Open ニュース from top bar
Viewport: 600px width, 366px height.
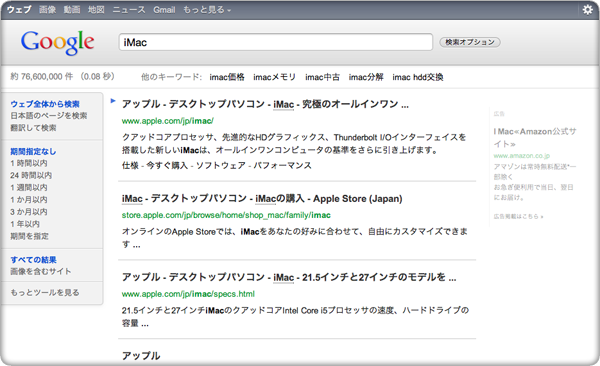tap(129, 10)
